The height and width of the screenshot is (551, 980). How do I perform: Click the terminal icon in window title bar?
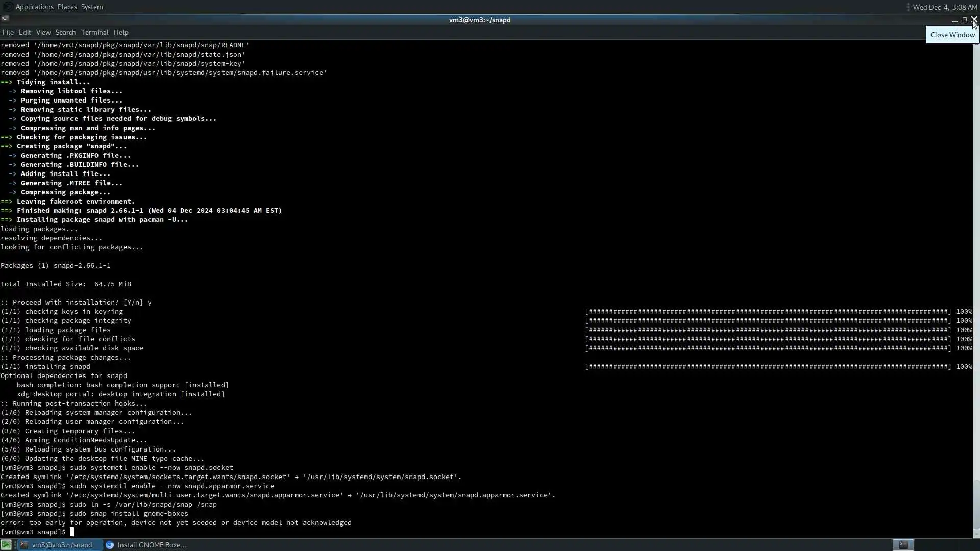tap(5, 19)
